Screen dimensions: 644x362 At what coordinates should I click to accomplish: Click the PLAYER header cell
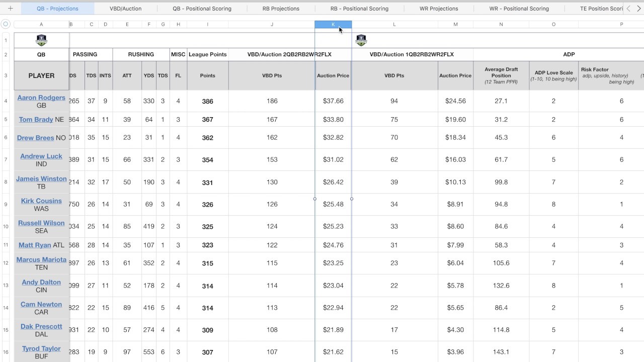click(x=41, y=75)
